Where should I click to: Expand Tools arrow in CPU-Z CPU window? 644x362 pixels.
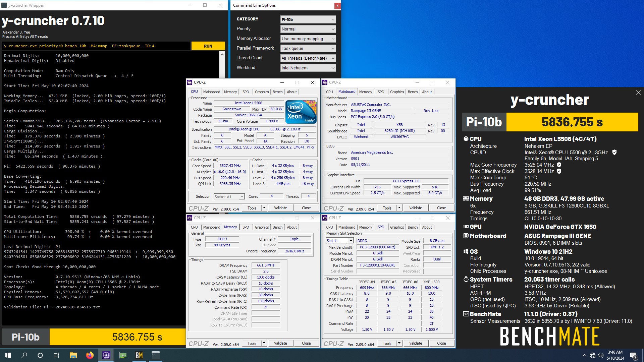[x=264, y=208]
